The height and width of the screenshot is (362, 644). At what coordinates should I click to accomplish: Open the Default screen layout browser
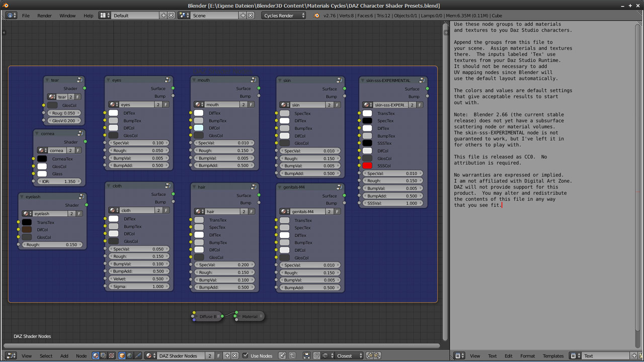(105, 16)
